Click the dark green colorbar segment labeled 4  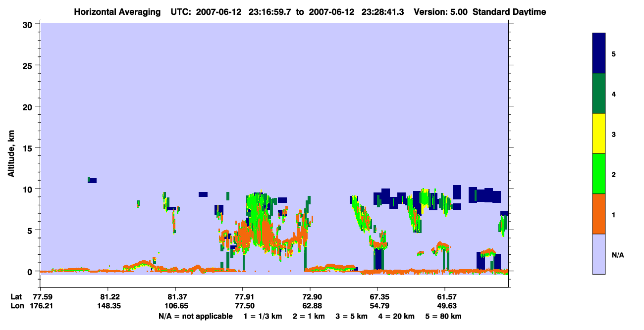598,94
